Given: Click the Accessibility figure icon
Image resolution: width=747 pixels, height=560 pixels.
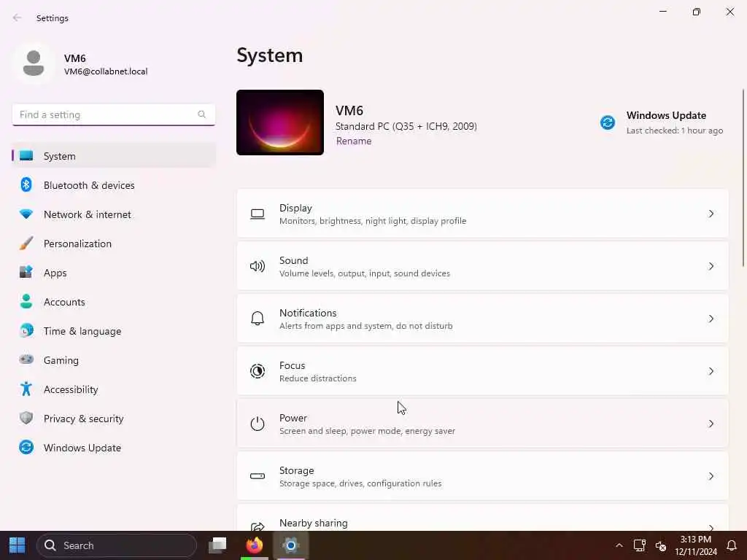Looking at the screenshot, I should [x=26, y=389].
